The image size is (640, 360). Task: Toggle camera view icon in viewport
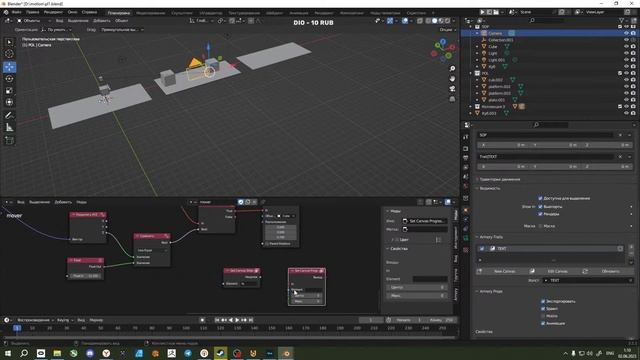452,89
